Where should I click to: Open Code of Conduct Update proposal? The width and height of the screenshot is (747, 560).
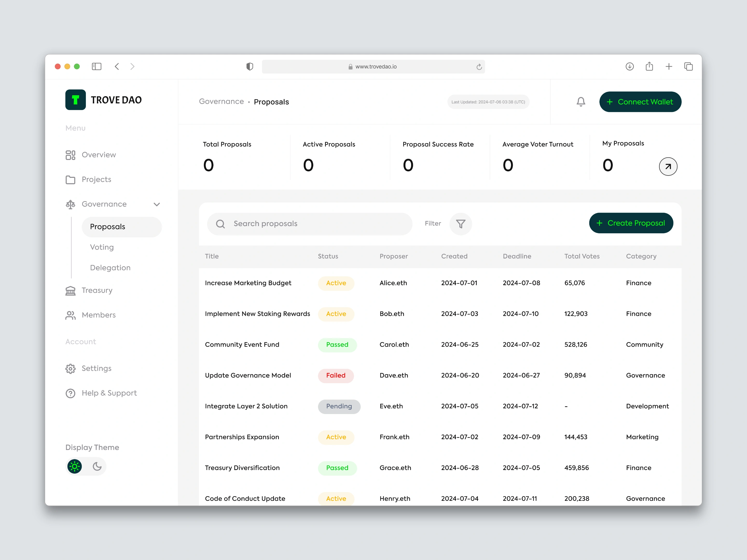point(245,499)
